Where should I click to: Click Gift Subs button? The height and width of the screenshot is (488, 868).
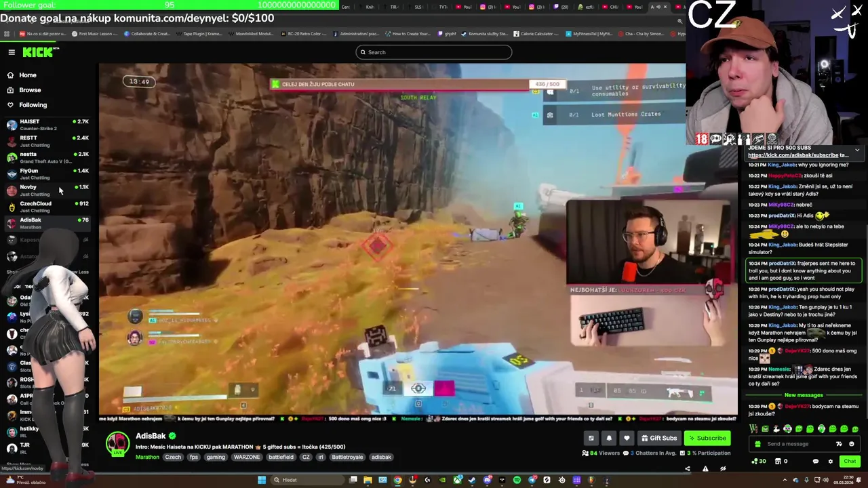click(659, 439)
